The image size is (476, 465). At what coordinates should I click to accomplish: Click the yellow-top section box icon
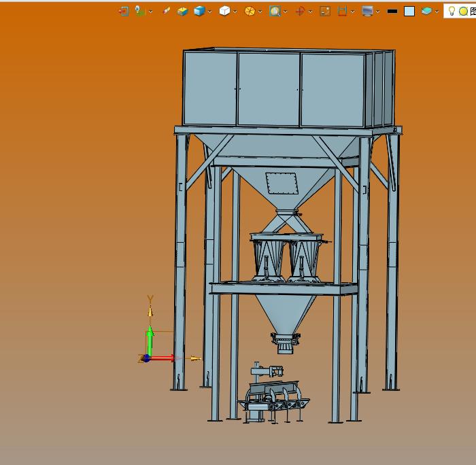(183, 12)
